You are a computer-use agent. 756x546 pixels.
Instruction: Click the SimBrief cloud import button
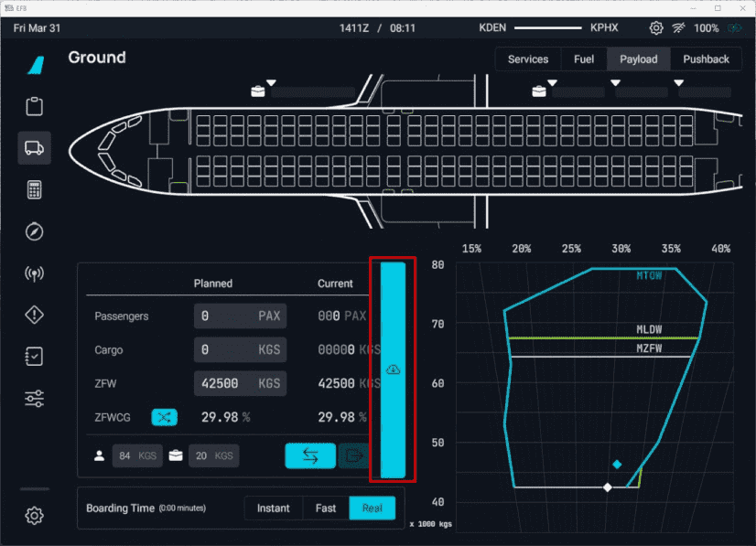coord(393,369)
